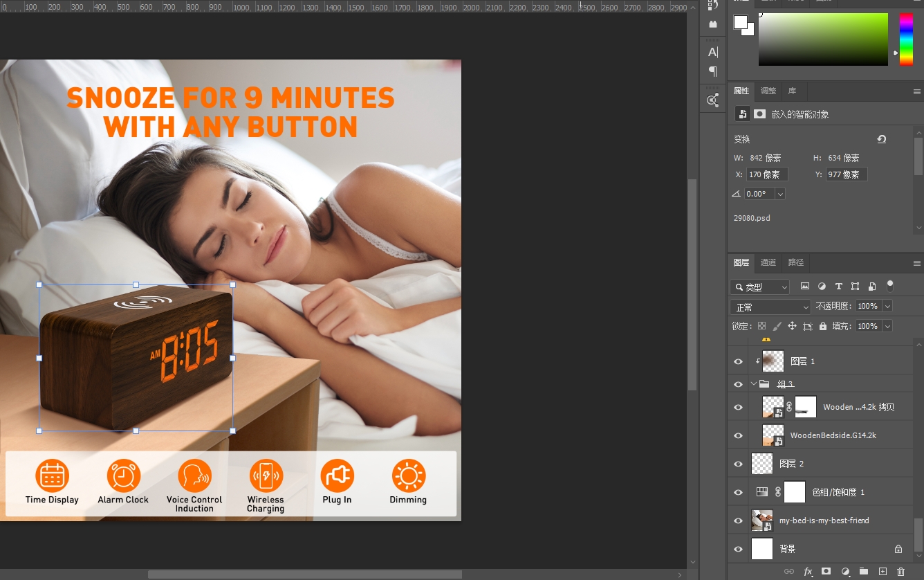The image size is (924, 580).
Task: Click the X position input field
Action: click(x=766, y=174)
